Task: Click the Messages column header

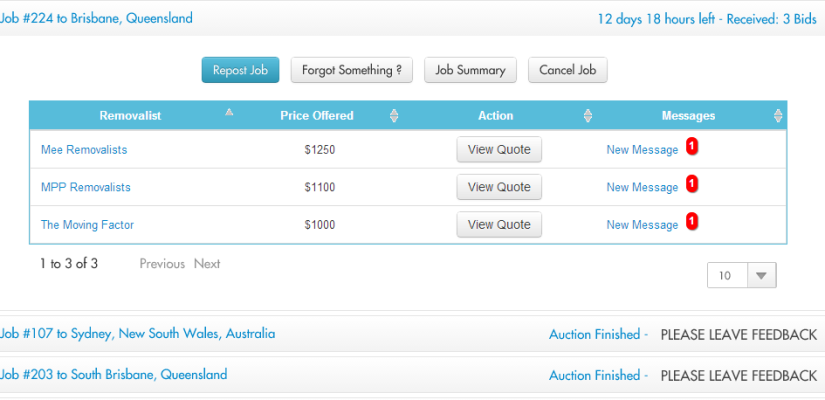Action: point(688,116)
